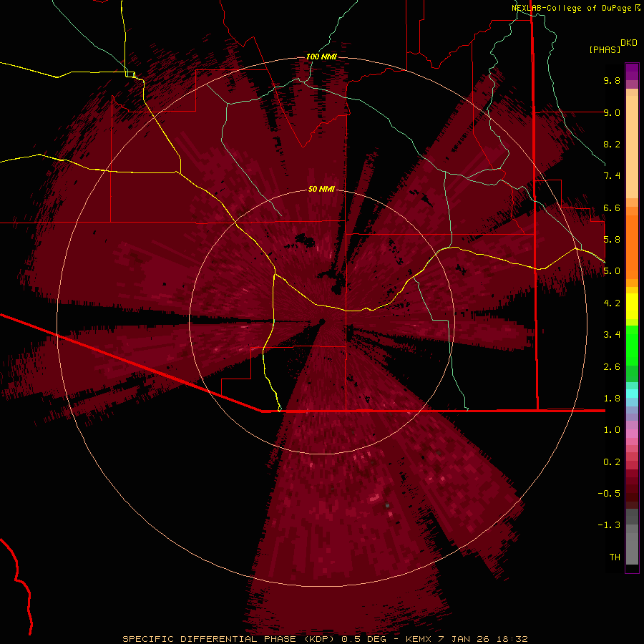Click the 9.8 value on color scale

(612, 80)
